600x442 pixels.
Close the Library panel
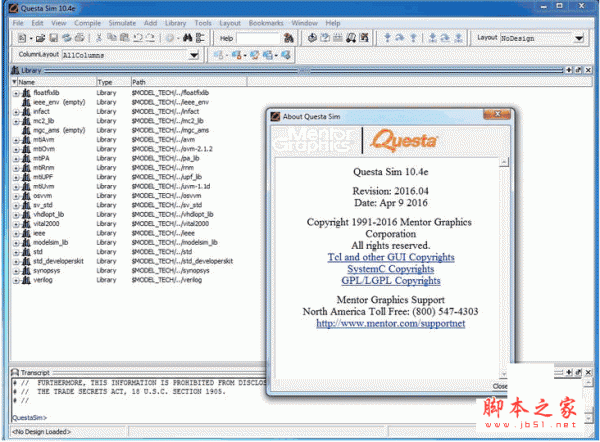coord(588,70)
